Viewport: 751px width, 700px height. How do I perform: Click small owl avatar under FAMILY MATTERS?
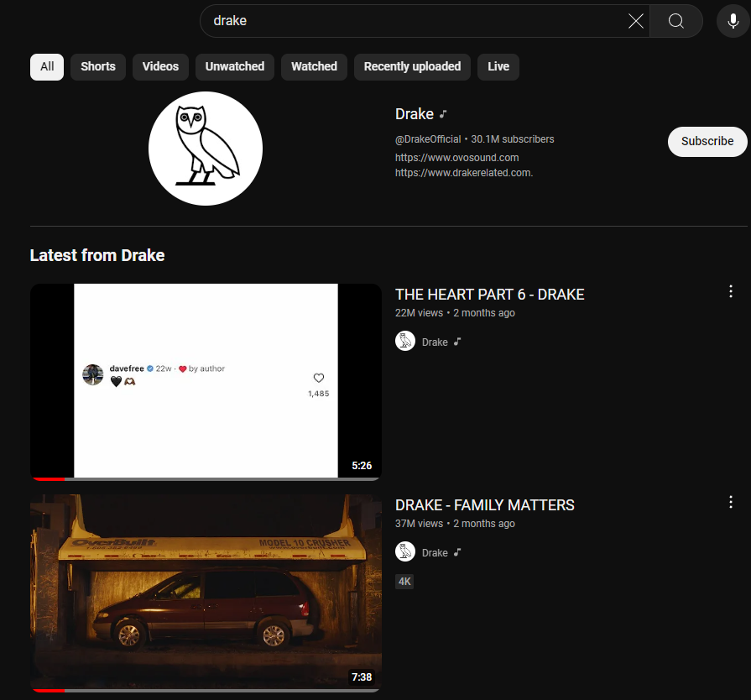[405, 551]
